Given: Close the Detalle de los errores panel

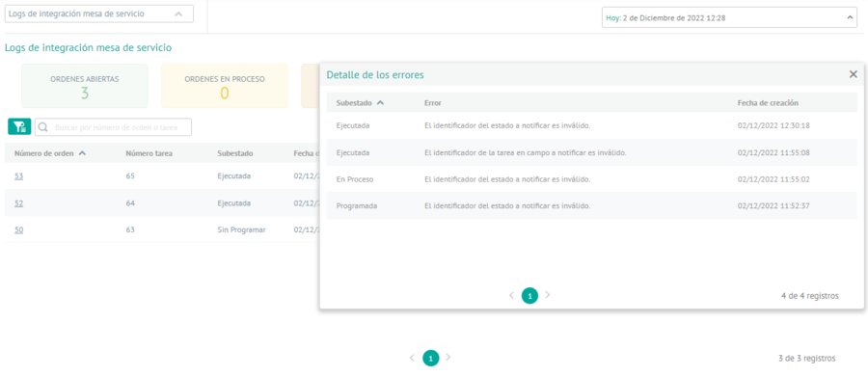Looking at the screenshot, I should click(x=854, y=74).
